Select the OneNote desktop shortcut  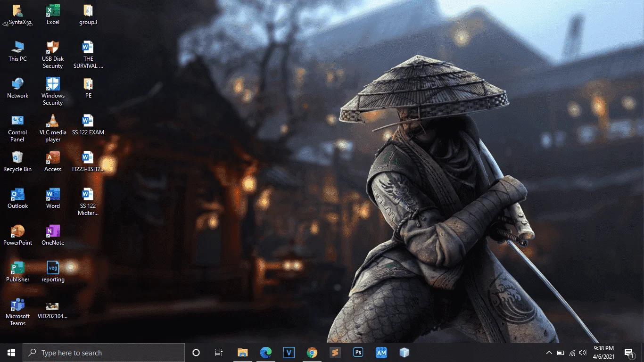tap(53, 236)
